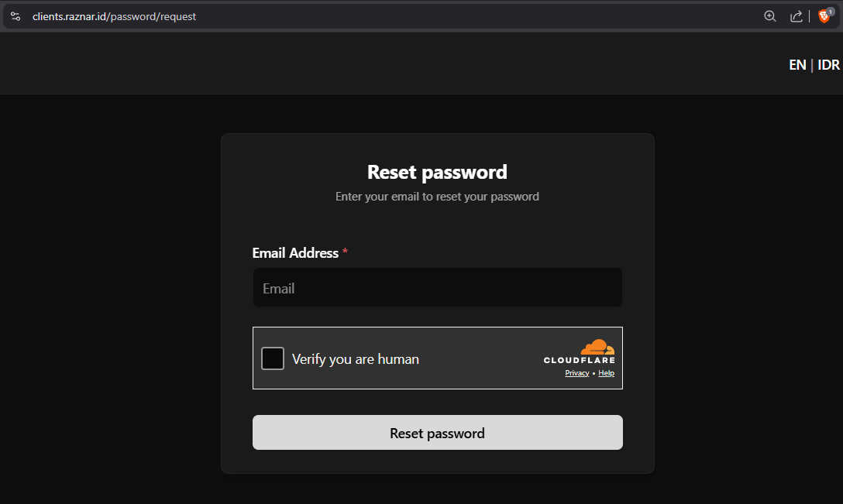Click the share page icon in address bar
Viewport: 843px width, 504px height.
(796, 16)
